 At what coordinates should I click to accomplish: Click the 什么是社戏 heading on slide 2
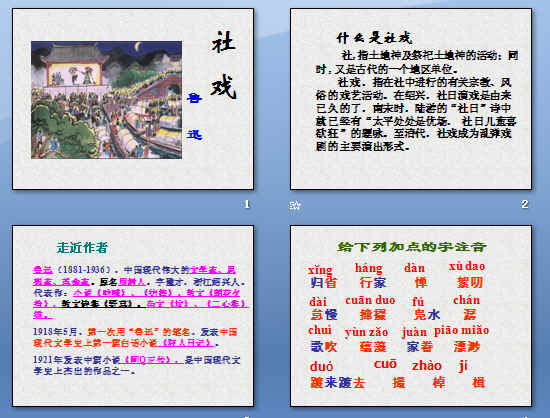pyautogui.click(x=374, y=38)
